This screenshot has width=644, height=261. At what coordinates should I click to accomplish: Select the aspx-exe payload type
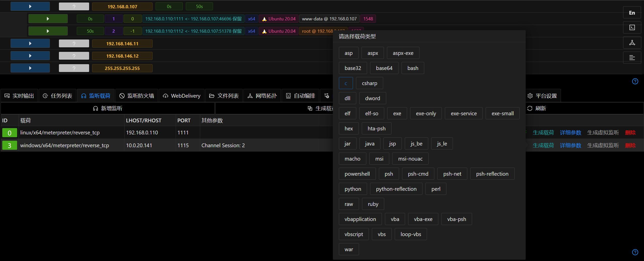pos(403,53)
